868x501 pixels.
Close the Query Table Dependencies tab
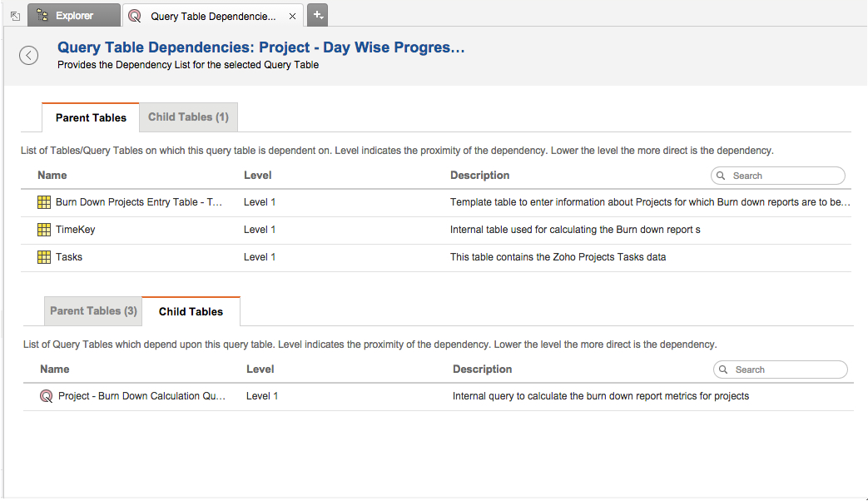291,16
